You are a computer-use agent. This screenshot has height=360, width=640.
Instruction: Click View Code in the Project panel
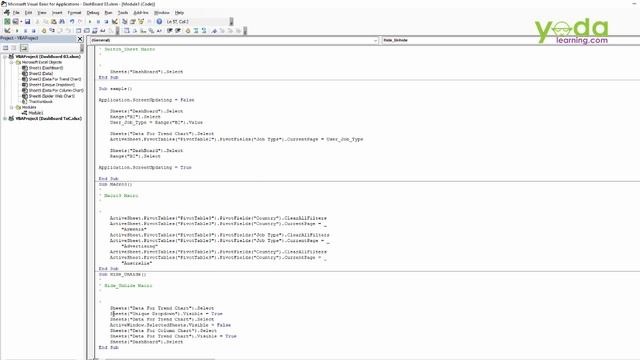(5, 48)
